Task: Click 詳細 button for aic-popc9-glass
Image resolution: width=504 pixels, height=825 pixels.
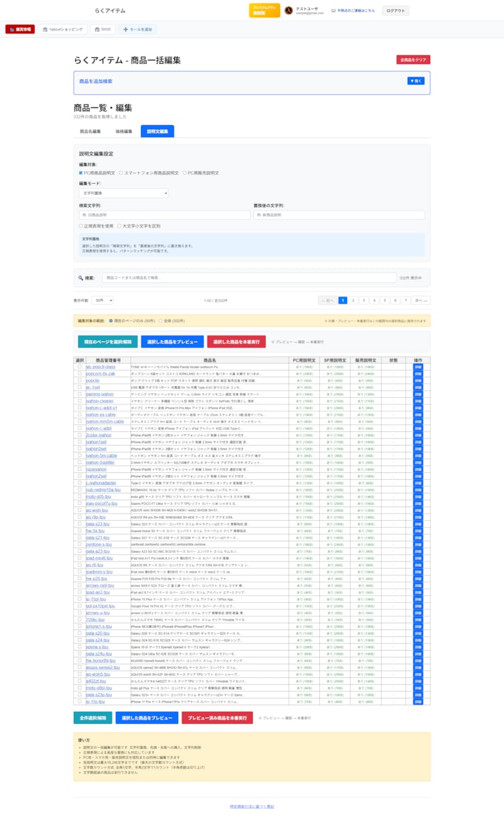Action: (x=418, y=367)
